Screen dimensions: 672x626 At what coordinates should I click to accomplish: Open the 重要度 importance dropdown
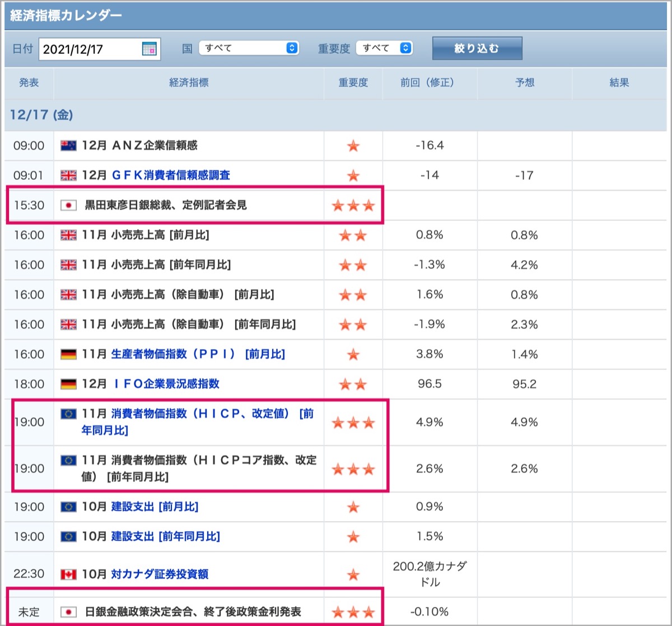coord(385,48)
